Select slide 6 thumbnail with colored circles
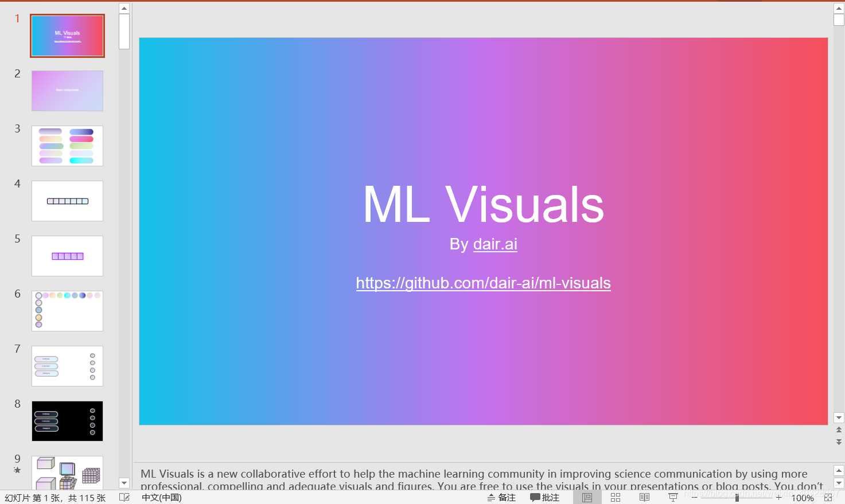The image size is (845, 504). pos(67,311)
